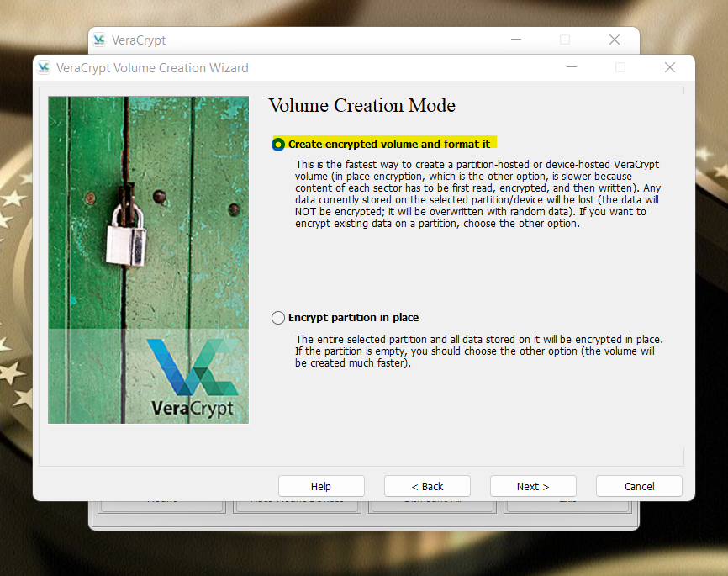728x576 pixels.
Task: Click the padlock wizard banner image
Action: click(x=148, y=260)
